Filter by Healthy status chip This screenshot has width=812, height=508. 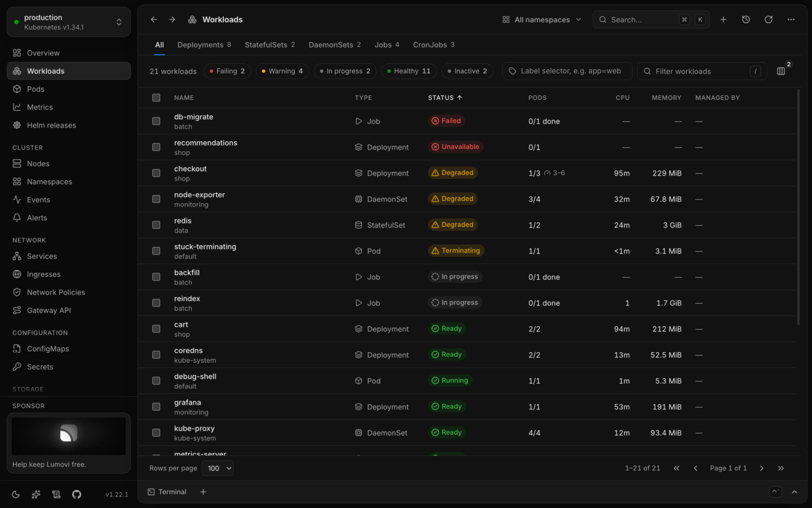tap(409, 71)
